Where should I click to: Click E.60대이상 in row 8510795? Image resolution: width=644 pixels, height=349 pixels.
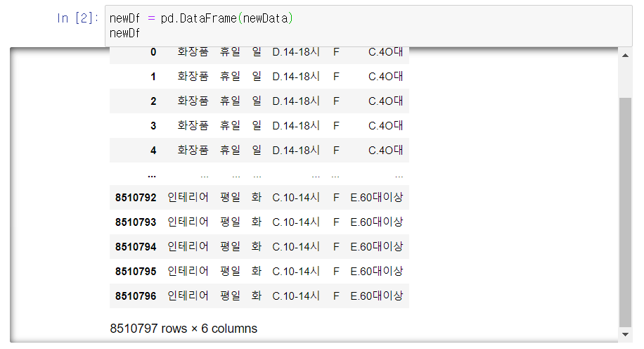point(377,272)
